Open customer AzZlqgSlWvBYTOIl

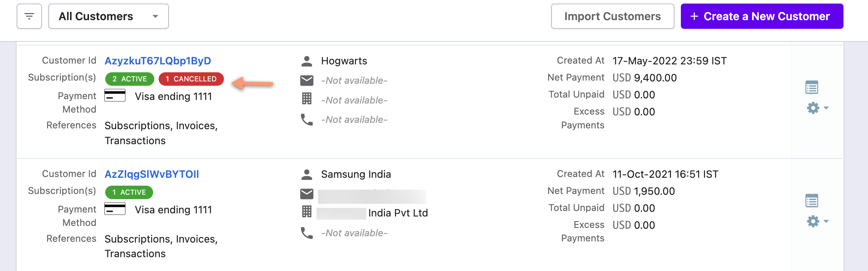click(x=152, y=174)
